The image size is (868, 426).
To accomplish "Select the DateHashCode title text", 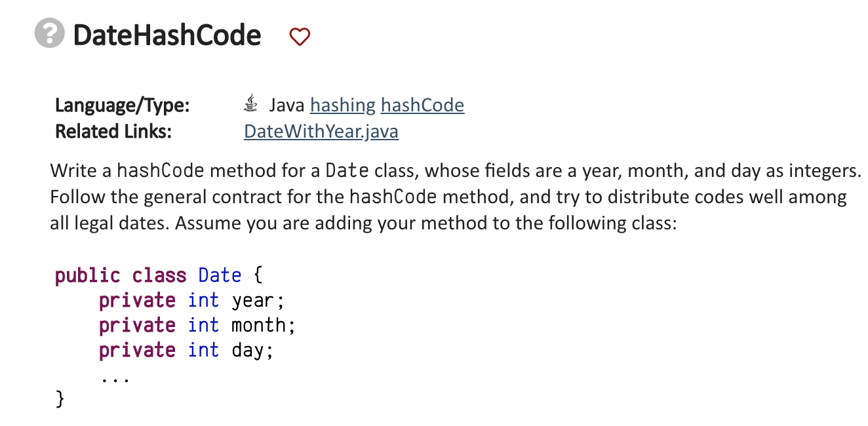I will (x=167, y=35).
